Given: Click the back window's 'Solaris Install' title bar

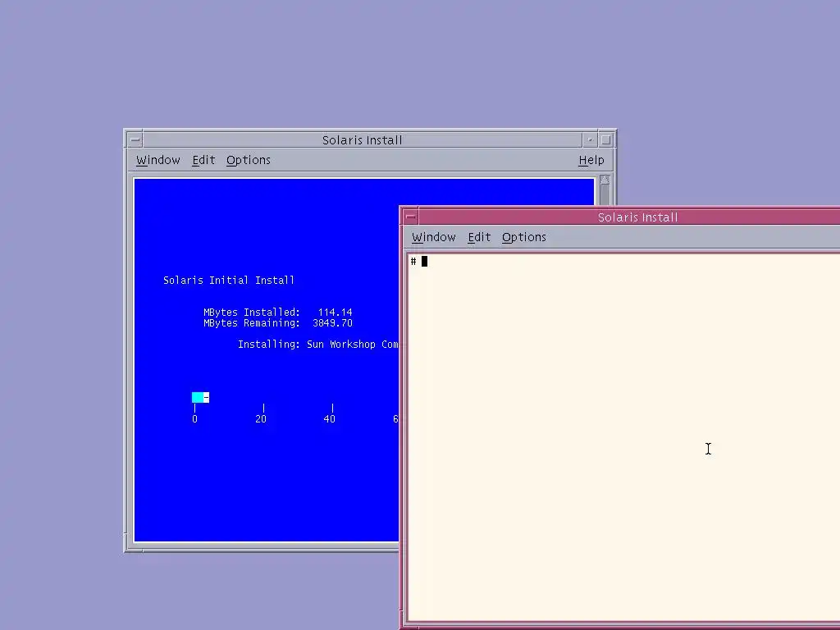Looking at the screenshot, I should click(x=362, y=139).
